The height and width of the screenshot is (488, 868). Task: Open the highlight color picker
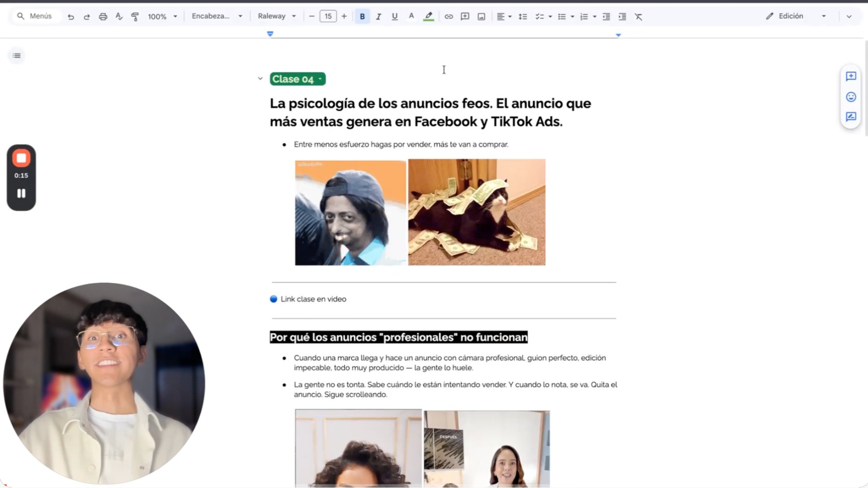pyautogui.click(x=429, y=17)
